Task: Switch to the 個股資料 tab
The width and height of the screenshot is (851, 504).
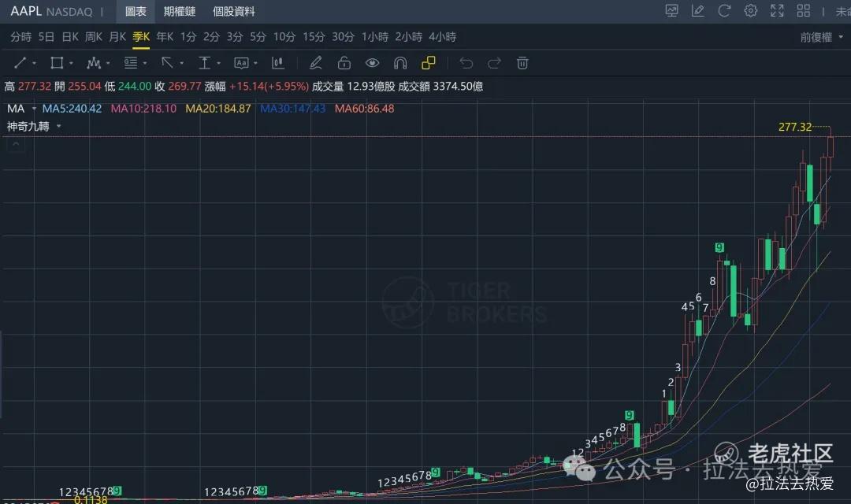Action: pos(234,11)
